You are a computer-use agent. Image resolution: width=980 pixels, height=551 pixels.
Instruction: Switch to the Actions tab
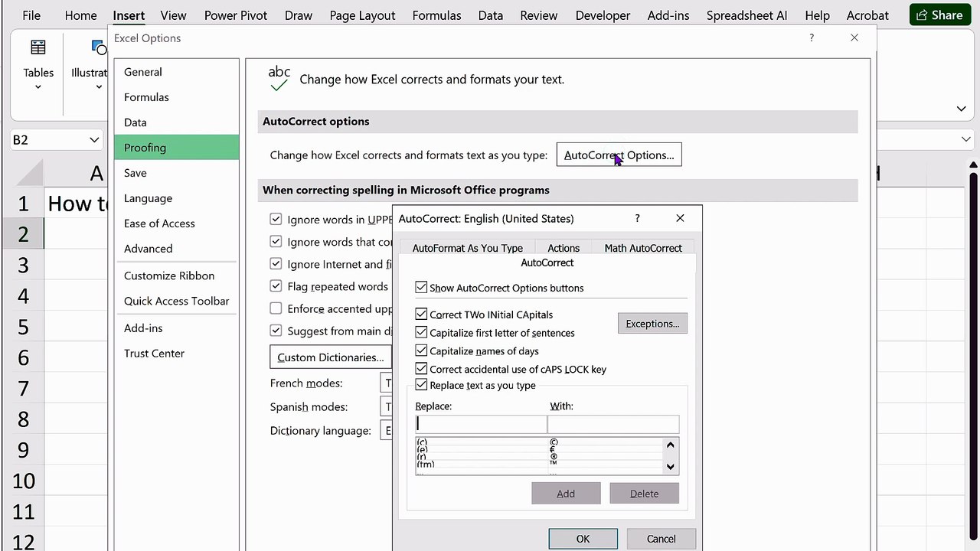563,248
